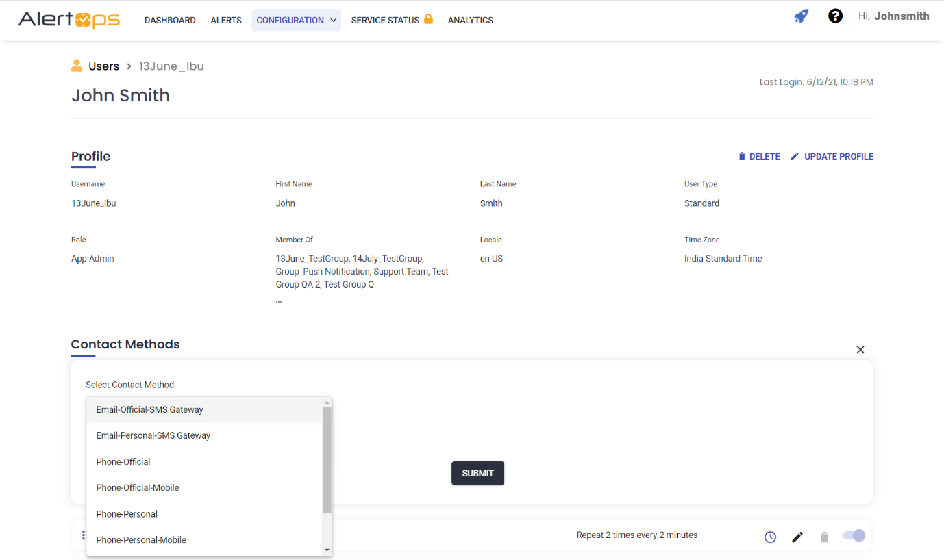This screenshot has height=560, width=944.
Task: Toggle the contact method enable switch
Action: (854, 535)
